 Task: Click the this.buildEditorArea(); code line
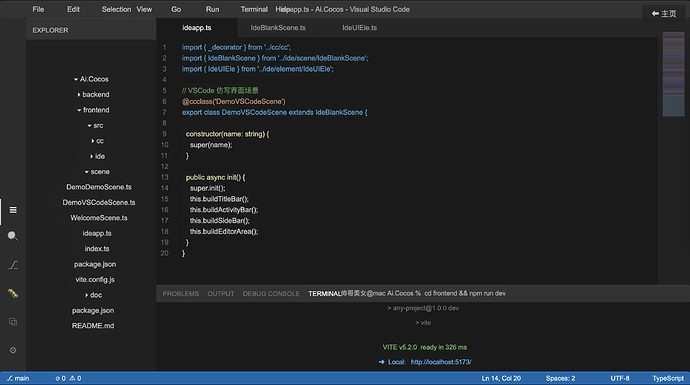pos(224,231)
